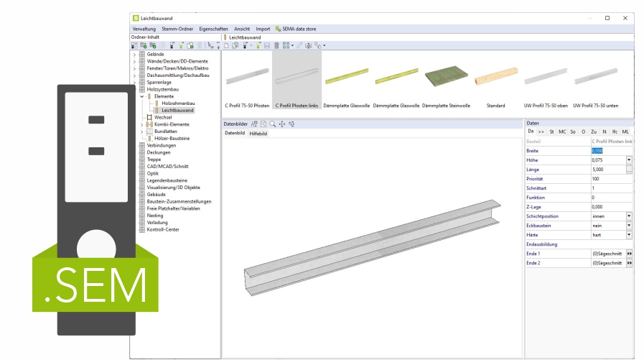The height and width of the screenshot is (360, 644).
Task: Click the zoom-fit icon in Datenbilder toolbar
Action: pos(263,124)
